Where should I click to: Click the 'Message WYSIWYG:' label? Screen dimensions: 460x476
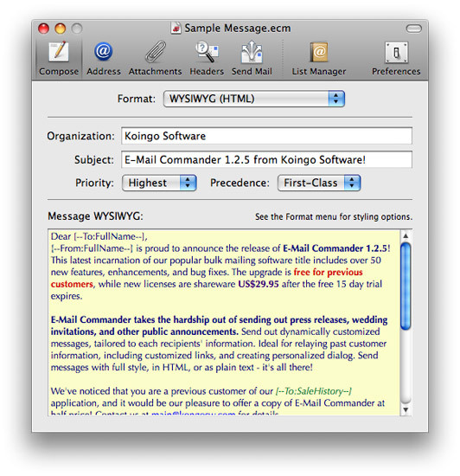click(x=95, y=216)
